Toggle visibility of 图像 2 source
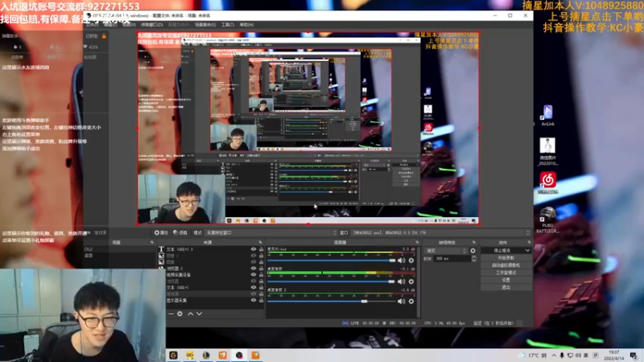 coord(254,255)
